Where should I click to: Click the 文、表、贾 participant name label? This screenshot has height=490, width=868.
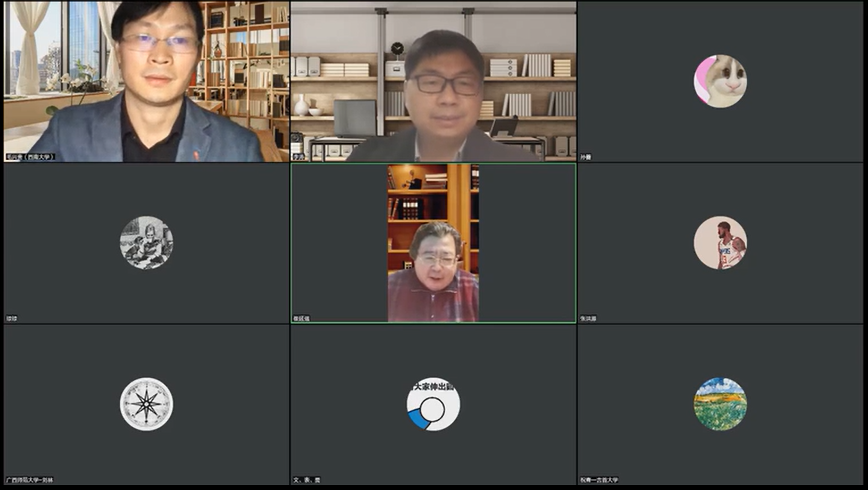tap(307, 480)
